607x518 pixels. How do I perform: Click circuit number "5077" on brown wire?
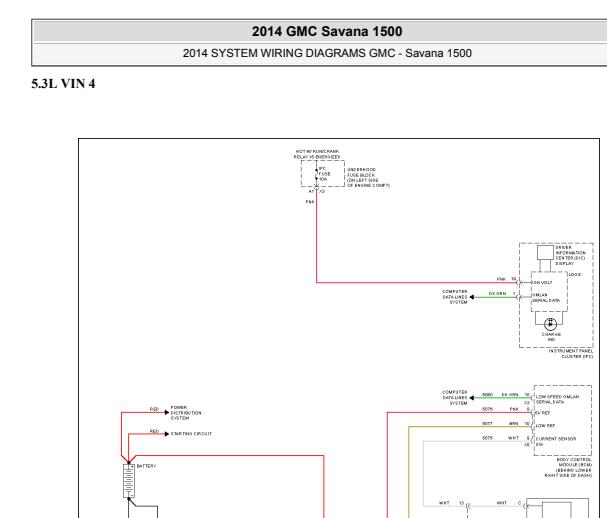click(487, 424)
